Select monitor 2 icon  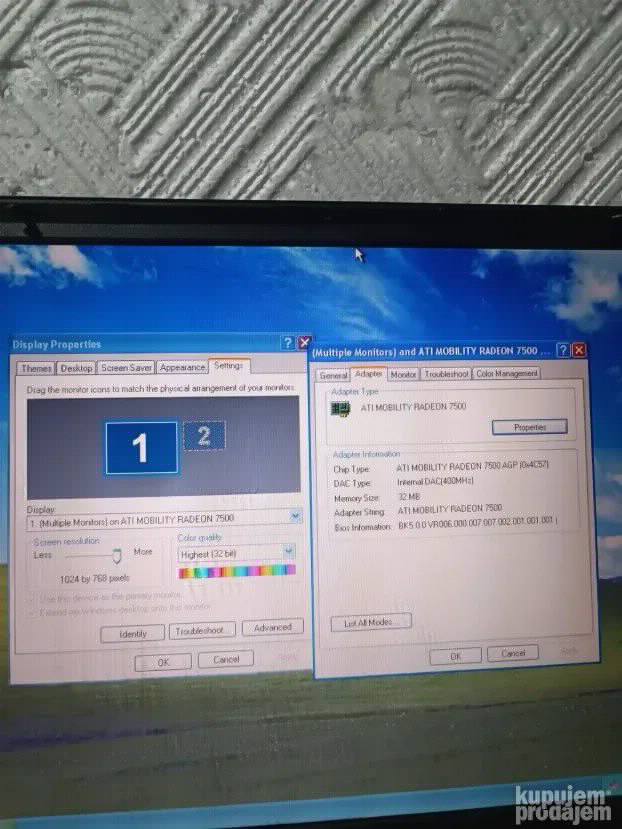click(x=204, y=436)
